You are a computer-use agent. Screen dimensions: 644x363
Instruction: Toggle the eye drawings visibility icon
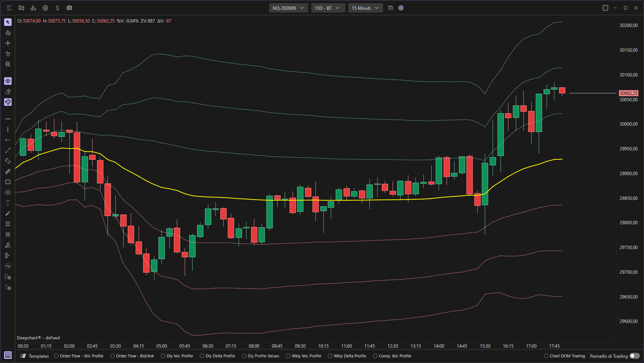(8, 81)
